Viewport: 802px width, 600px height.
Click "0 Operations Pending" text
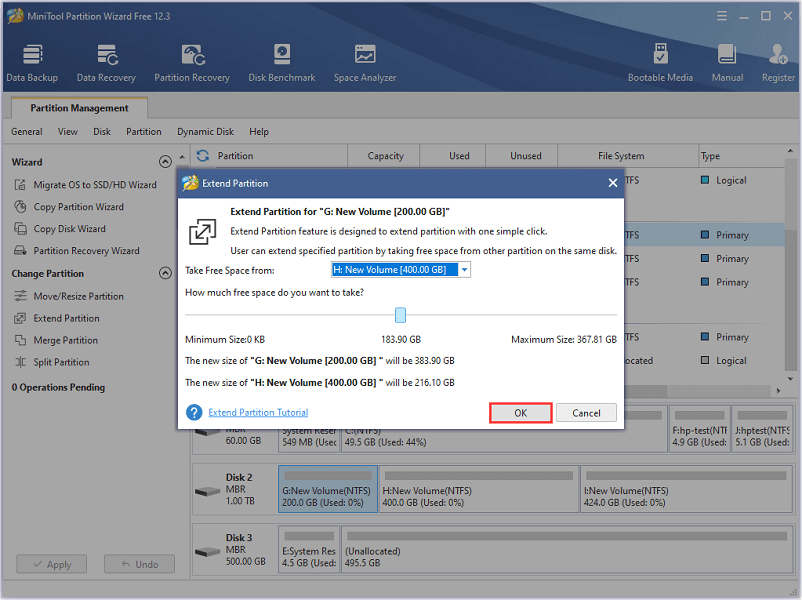(x=58, y=387)
